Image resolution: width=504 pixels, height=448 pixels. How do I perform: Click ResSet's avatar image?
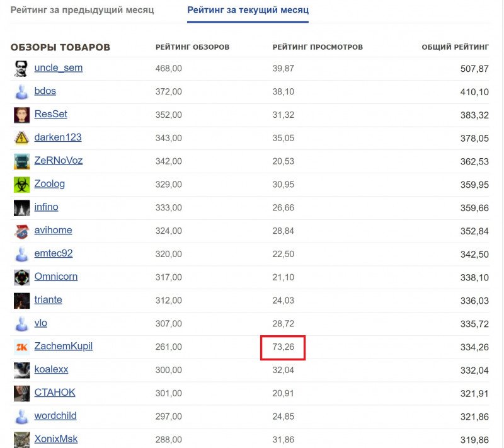[21, 115]
